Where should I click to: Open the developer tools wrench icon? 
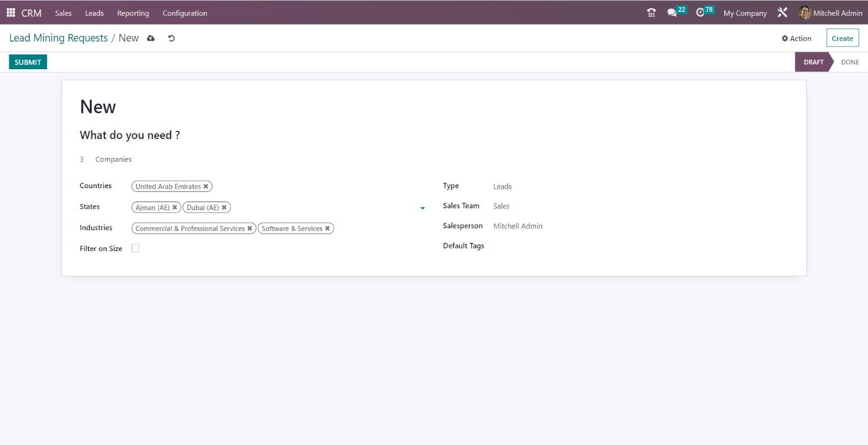[782, 13]
